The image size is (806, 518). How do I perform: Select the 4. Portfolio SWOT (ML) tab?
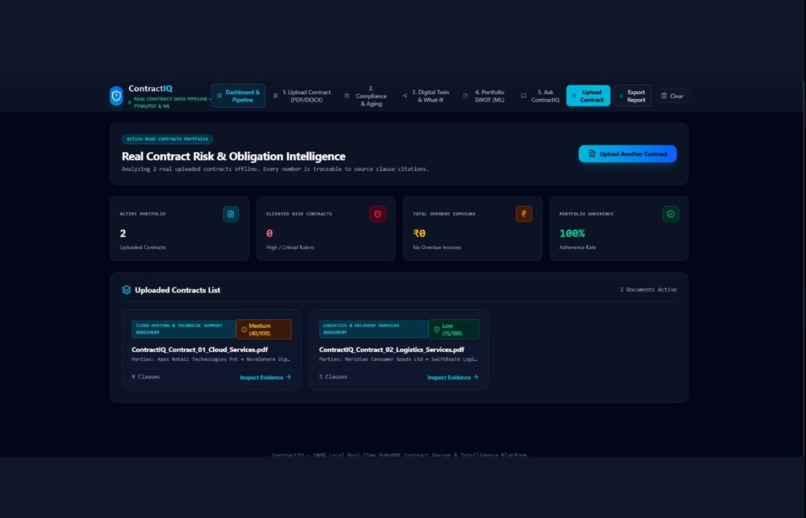point(485,96)
